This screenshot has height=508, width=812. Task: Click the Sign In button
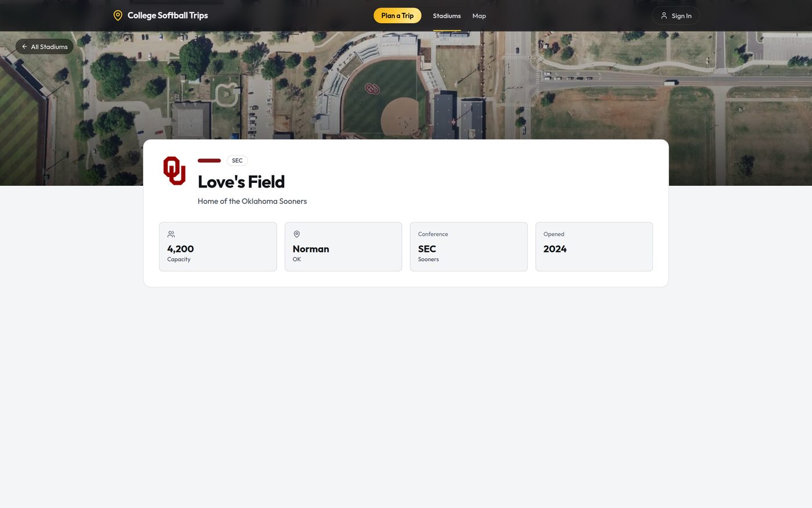[x=676, y=16]
